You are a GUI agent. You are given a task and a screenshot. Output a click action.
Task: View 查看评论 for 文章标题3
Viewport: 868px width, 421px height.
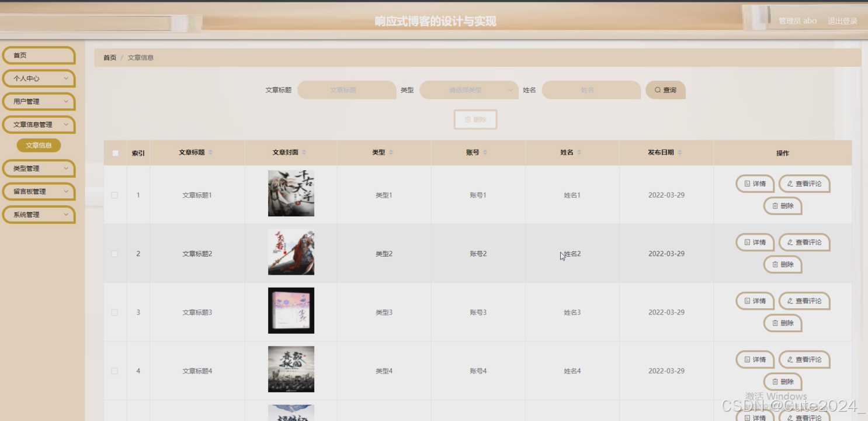pyautogui.click(x=804, y=301)
